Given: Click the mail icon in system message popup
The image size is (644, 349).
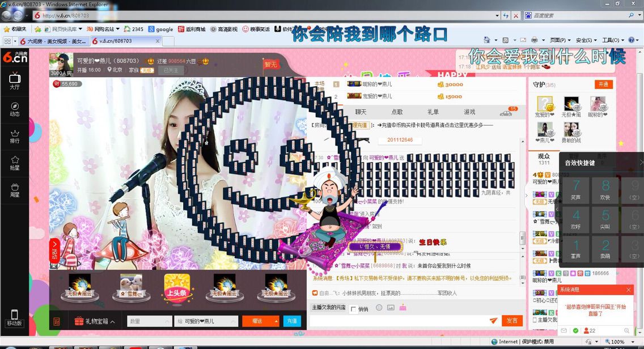Looking at the screenshot, I should click(564, 330).
